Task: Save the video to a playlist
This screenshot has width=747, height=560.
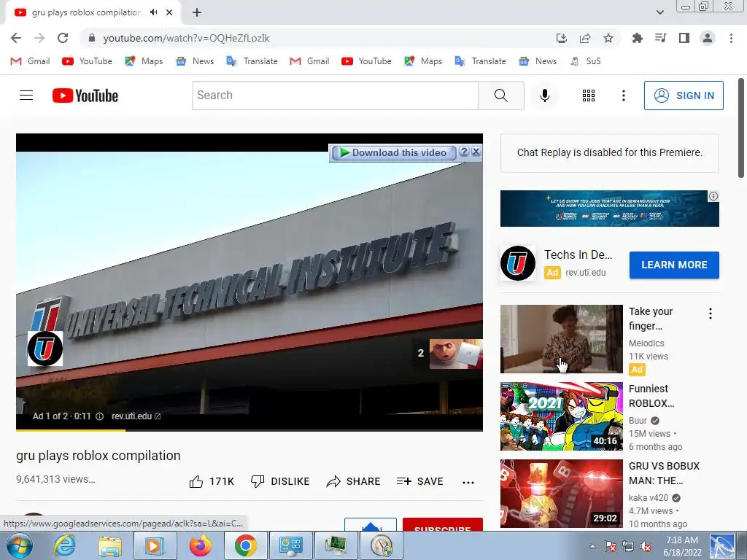Action: (x=419, y=481)
